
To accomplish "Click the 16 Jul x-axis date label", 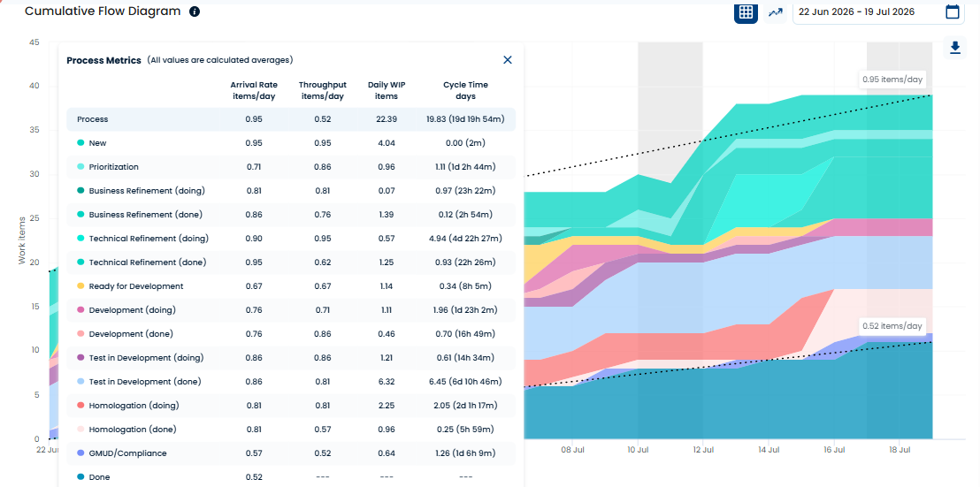I will (834, 450).
